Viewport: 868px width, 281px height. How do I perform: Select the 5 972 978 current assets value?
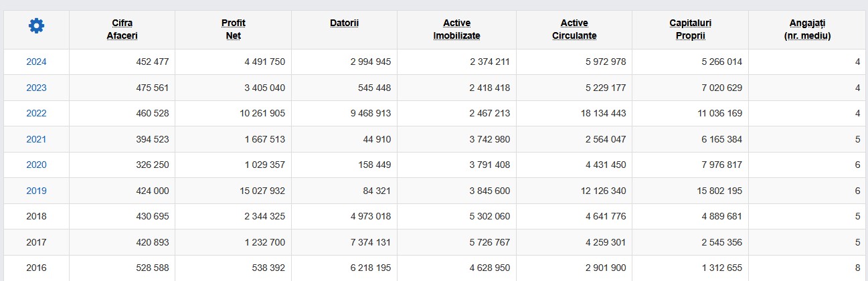coord(606,62)
